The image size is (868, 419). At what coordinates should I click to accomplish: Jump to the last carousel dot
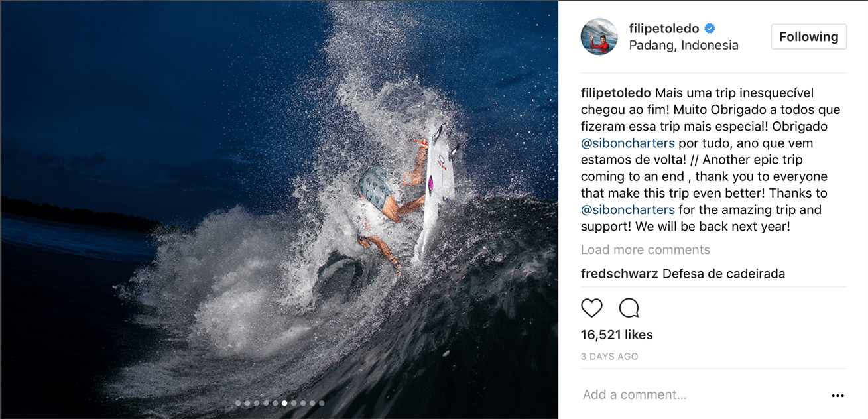(322, 403)
